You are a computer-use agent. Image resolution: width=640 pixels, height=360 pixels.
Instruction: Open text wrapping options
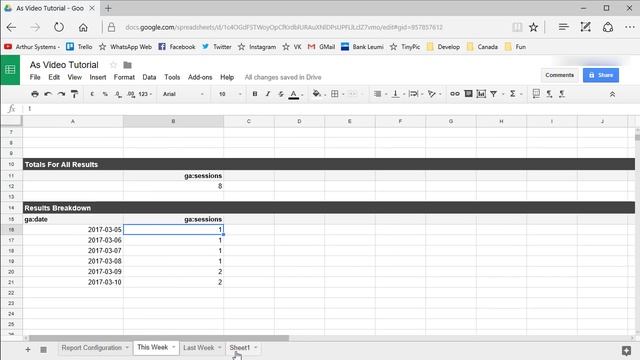point(413,94)
